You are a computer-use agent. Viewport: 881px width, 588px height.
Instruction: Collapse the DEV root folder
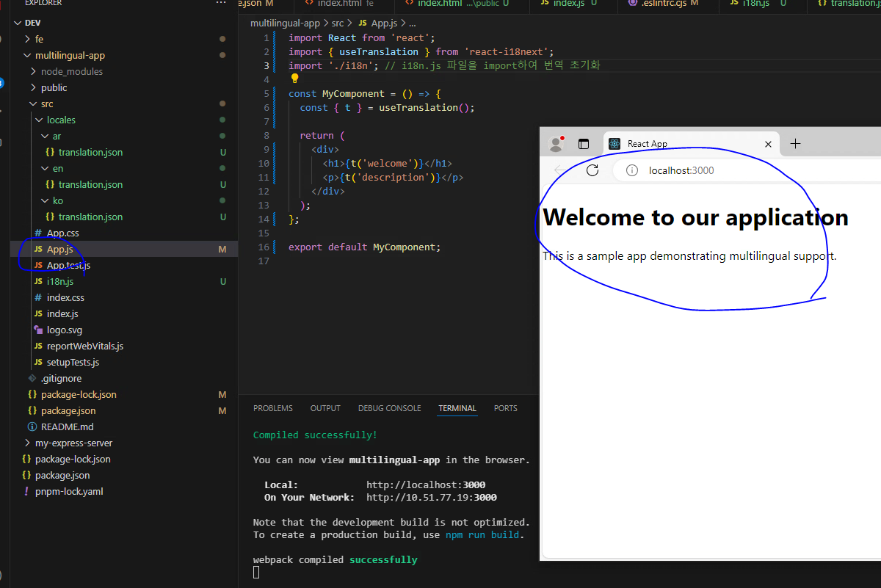[x=17, y=23]
